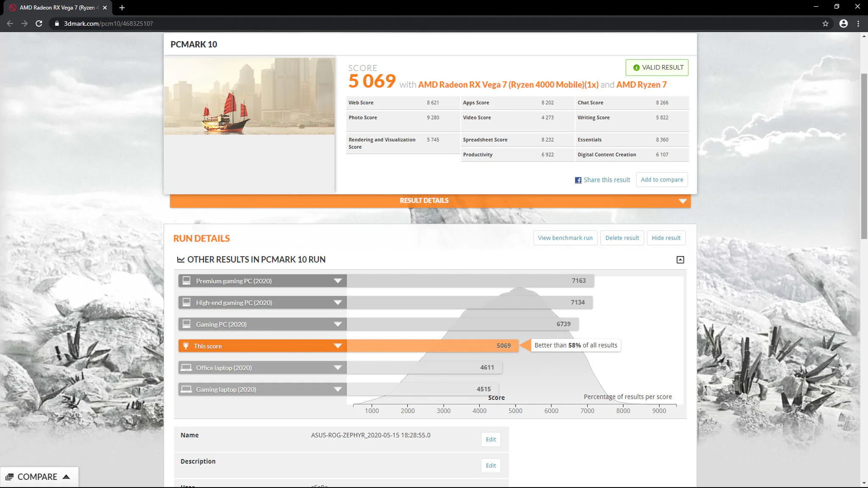Click the site lock icon in address bar

click(57, 24)
